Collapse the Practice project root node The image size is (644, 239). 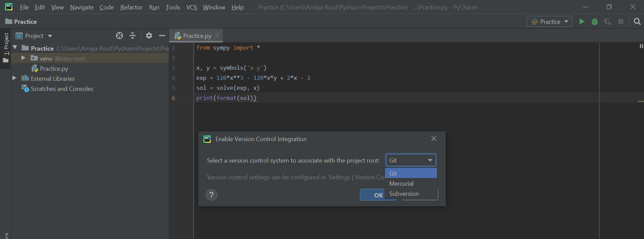coord(15,48)
